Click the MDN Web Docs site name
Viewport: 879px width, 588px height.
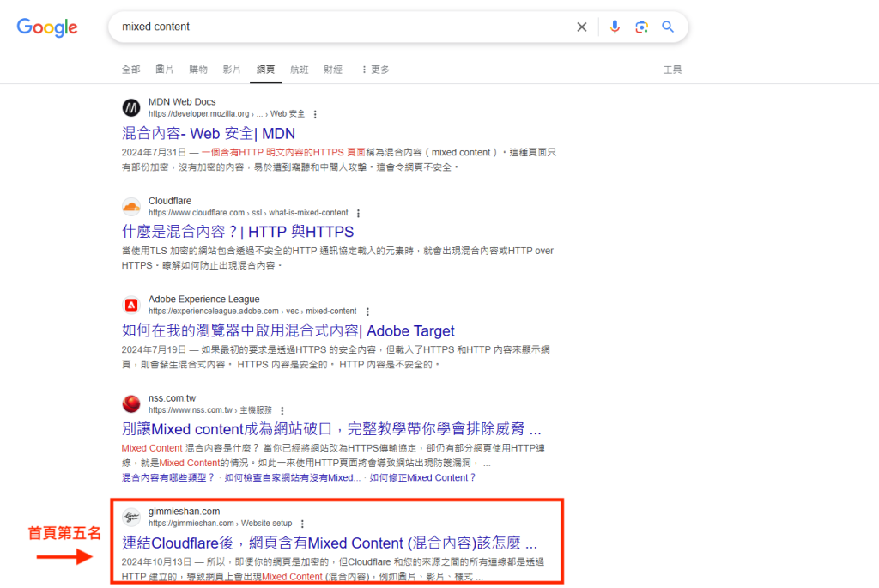pyautogui.click(x=182, y=101)
